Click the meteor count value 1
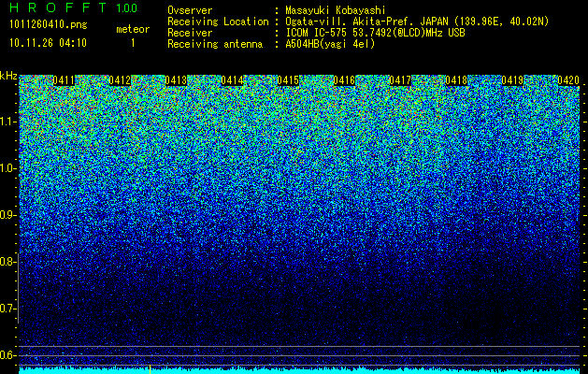The height and width of the screenshot is (374, 588). [133, 43]
